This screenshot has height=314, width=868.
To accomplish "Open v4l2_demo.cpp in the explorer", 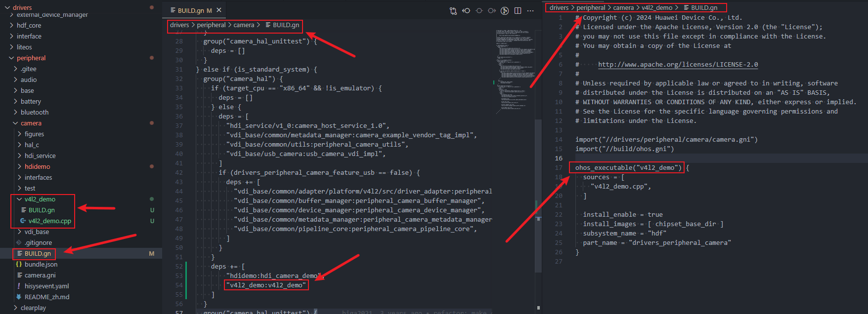I will [50, 221].
